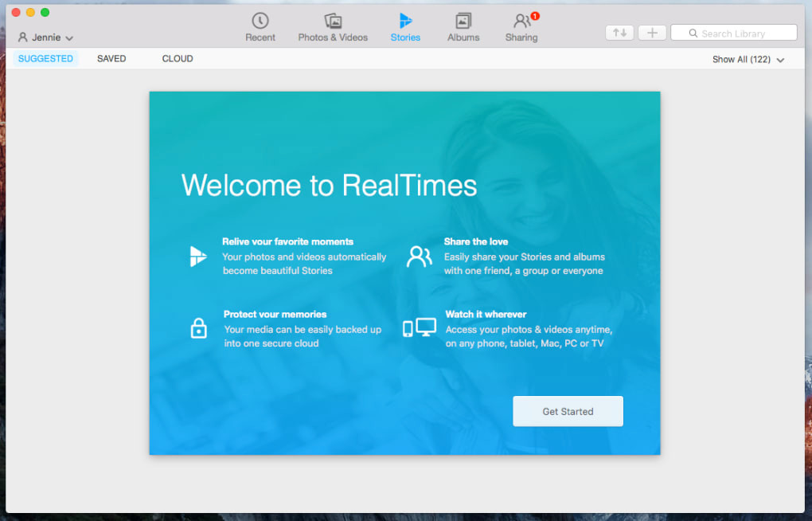Click the sort arrows toolbar button

tap(619, 33)
